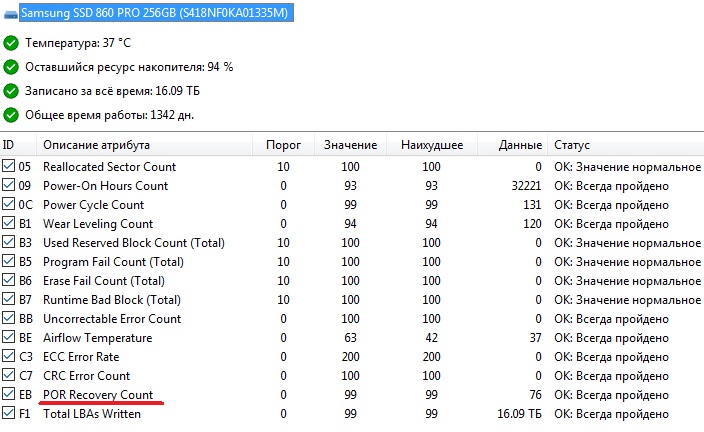Click the Общее время работы: 1342 дн. text
Screen dimensions: 704x432
coord(110,115)
